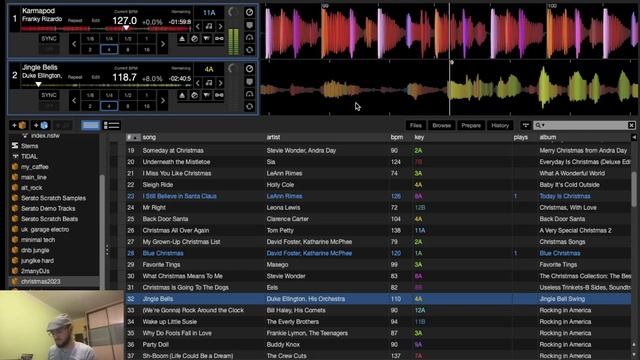This screenshot has height=360, width=640.
Task: Toggle headphone cue on deck 1
Action: [x=249, y=38]
